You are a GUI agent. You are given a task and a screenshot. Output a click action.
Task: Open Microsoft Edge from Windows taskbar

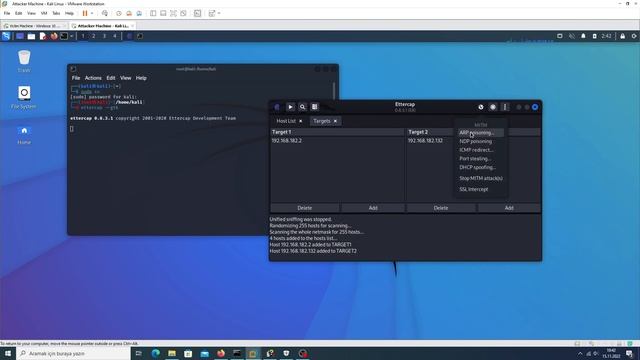click(156, 353)
